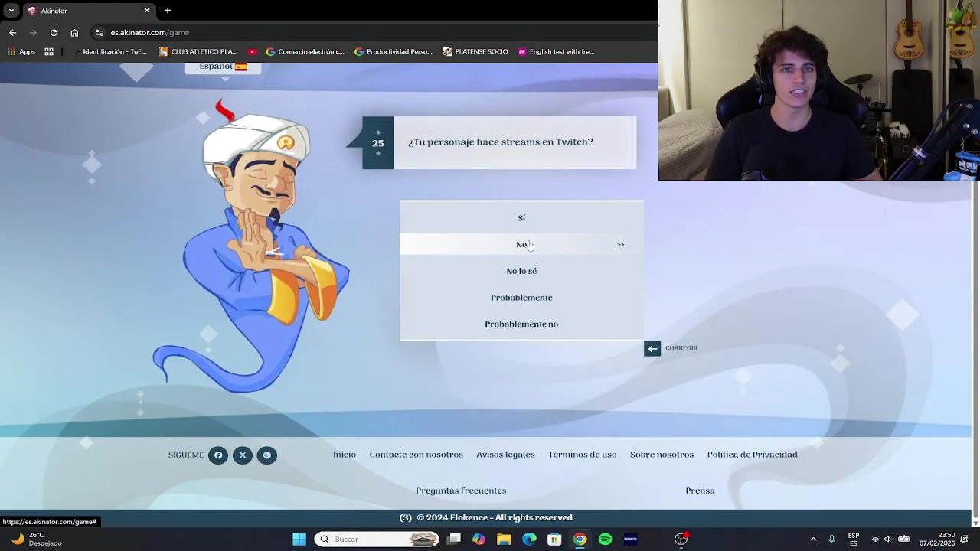The width and height of the screenshot is (980, 551).
Task: Open PLATENSE SOCIO bookmark
Action: (x=475, y=52)
